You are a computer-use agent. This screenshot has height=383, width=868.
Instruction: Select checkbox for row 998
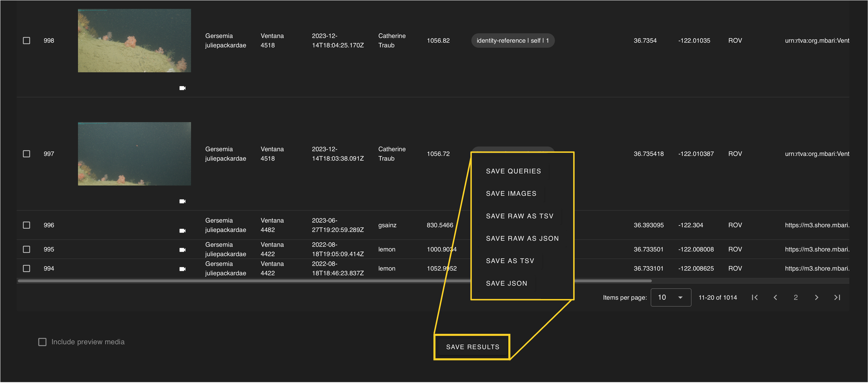tap(27, 41)
